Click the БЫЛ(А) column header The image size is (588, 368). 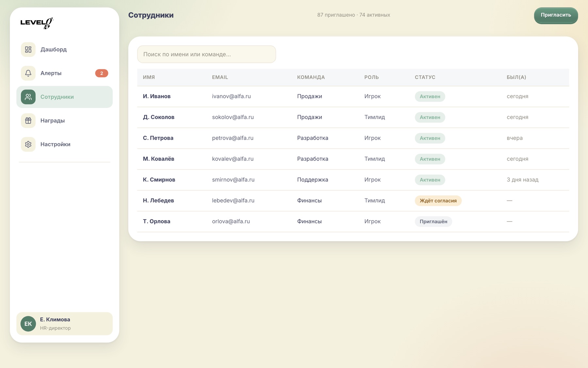coord(516,77)
